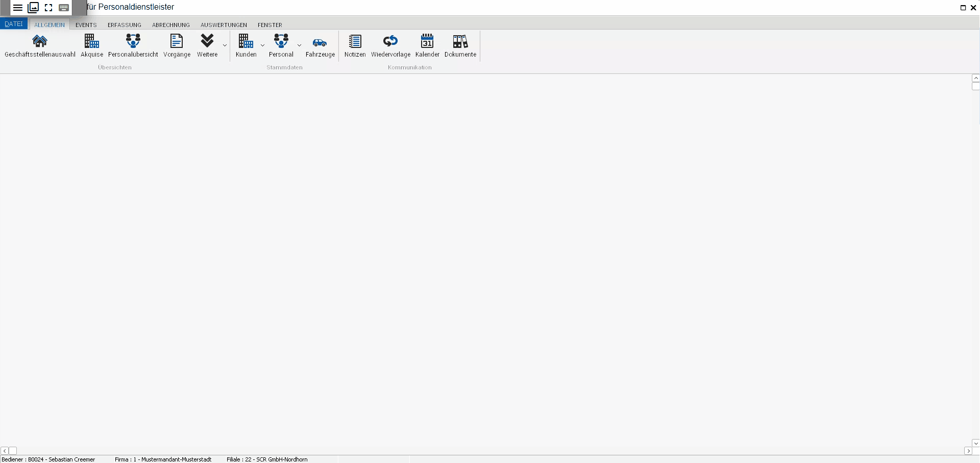The width and height of the screenshot is (980, 463).
Task: Maximize the application window
Action: click(963, 8)
